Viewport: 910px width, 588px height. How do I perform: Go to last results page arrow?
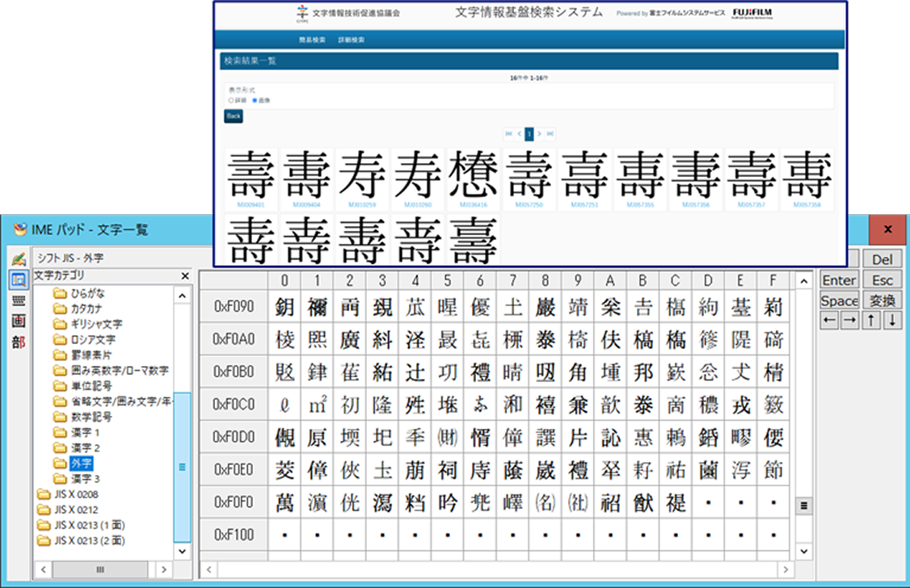point(550,133)
